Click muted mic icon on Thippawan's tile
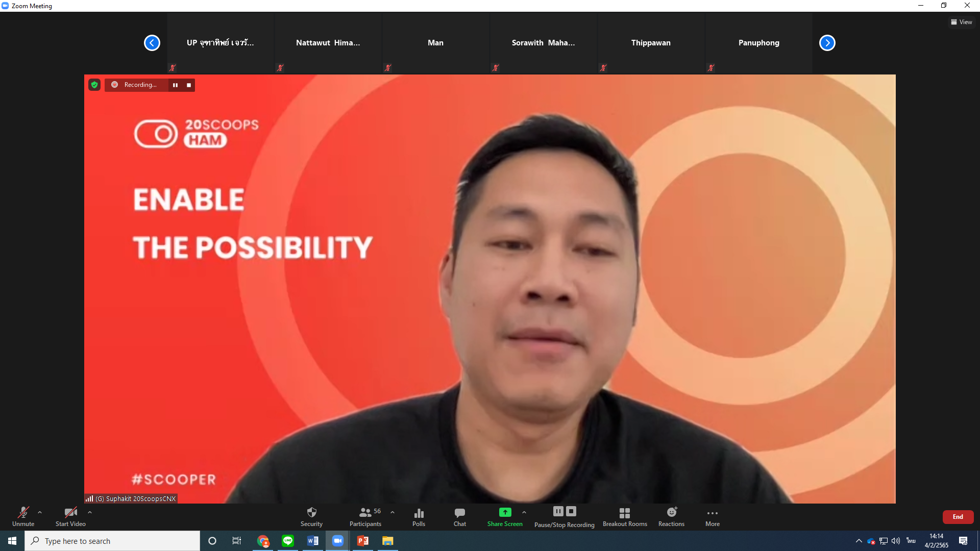980x551 pixels. (603, 67)
